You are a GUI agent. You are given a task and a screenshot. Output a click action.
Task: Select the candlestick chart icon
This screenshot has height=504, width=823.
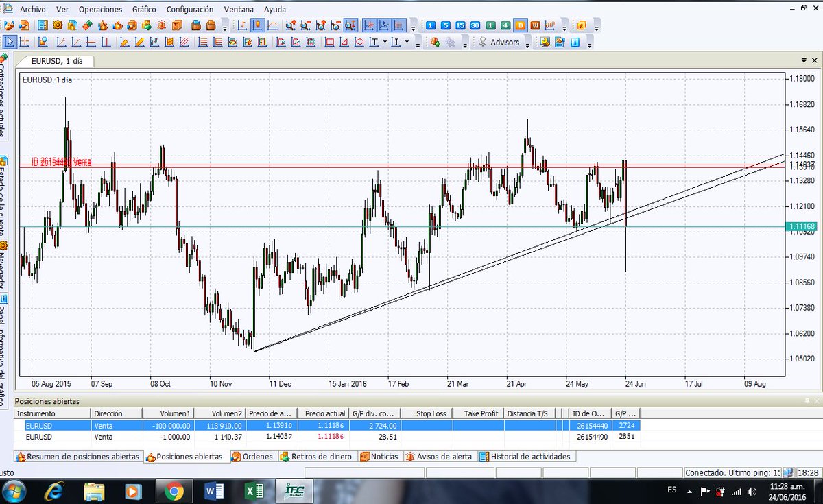(258, 26)
